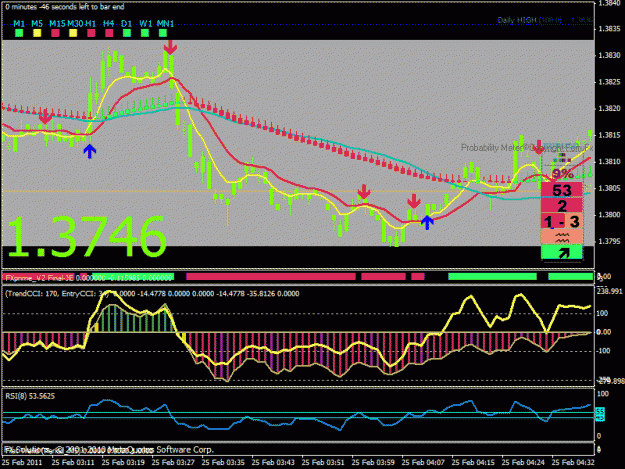The height and width of the screenshot is (469, 625).
Task: Click the yellow signal square under M30
Action: tap(73, 33)
